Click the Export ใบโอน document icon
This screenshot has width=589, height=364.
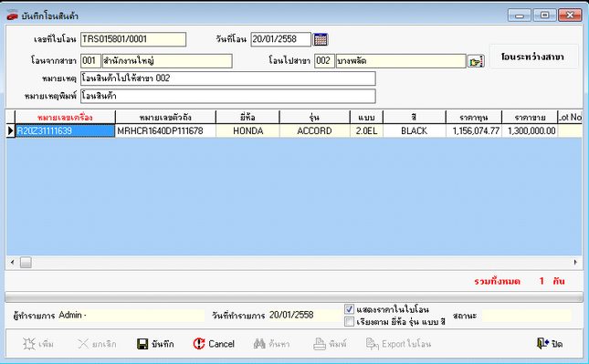pyautogui.click(x=373, y=344)
